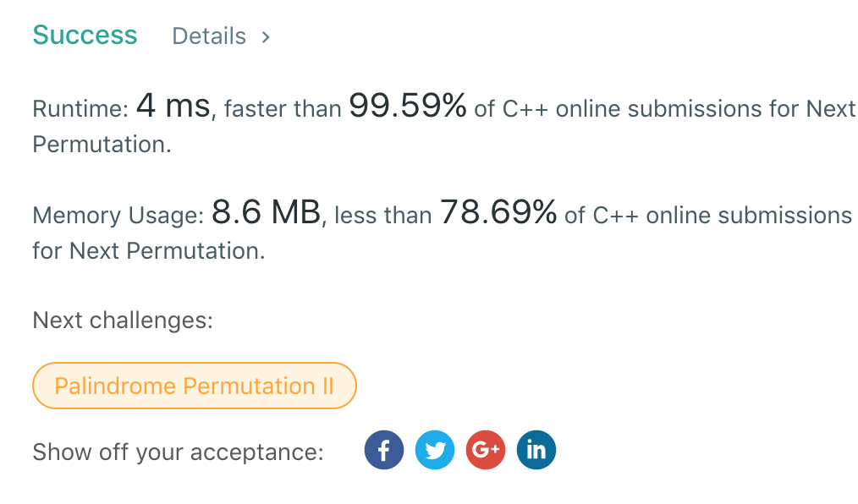Click the green Success status text
Screen dimensions: 858x504
point(85,36)
